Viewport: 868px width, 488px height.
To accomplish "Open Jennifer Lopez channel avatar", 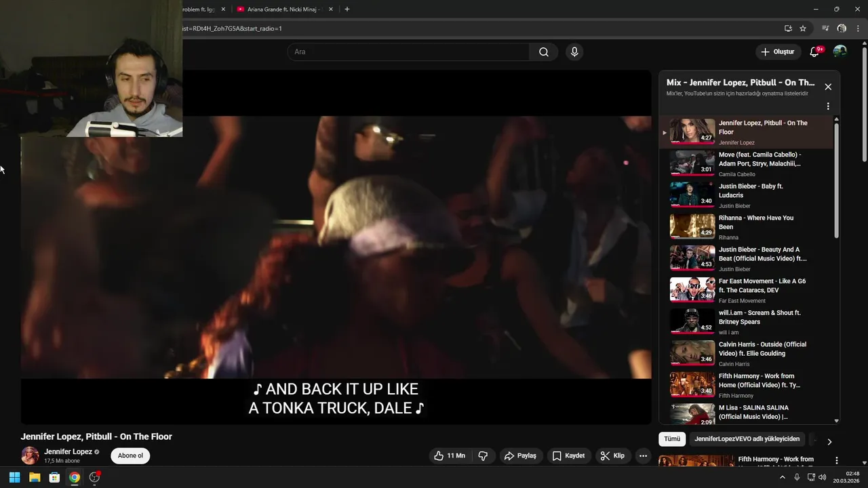I will tap(30, 455).
